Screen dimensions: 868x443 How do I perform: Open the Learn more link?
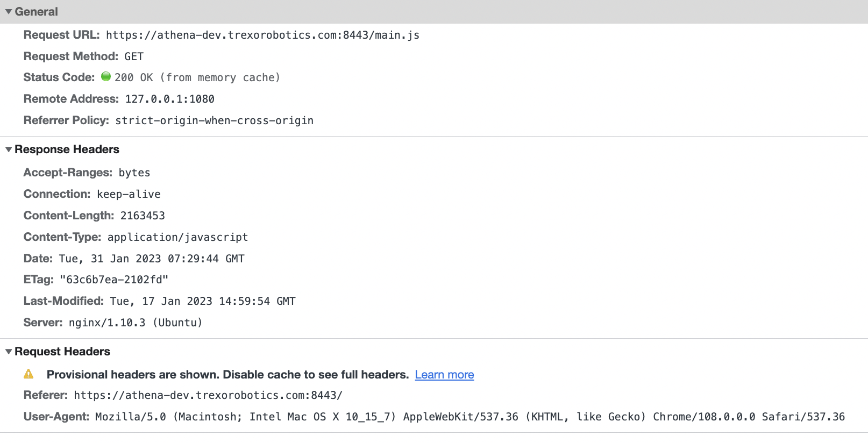tap(444, 374)
